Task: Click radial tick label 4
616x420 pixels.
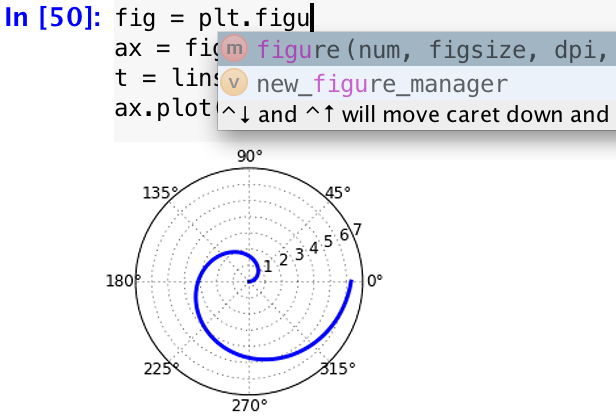Action: pyautogui.click(x=314, y=248)
